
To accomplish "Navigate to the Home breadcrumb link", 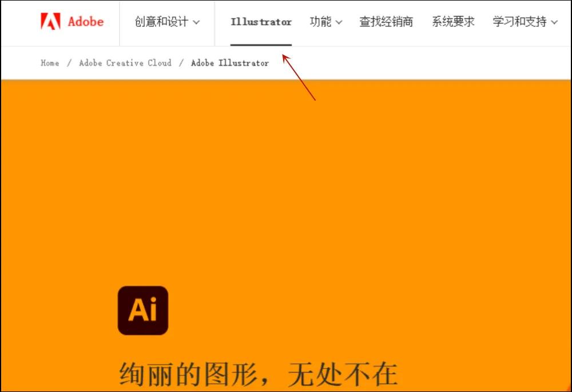I will 49,63.
